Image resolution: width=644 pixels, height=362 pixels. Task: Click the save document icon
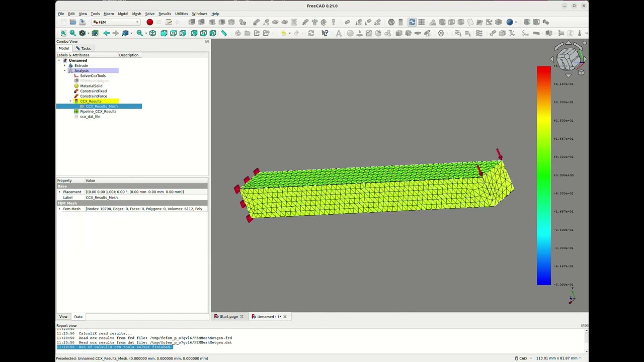(x=82, y=22)
